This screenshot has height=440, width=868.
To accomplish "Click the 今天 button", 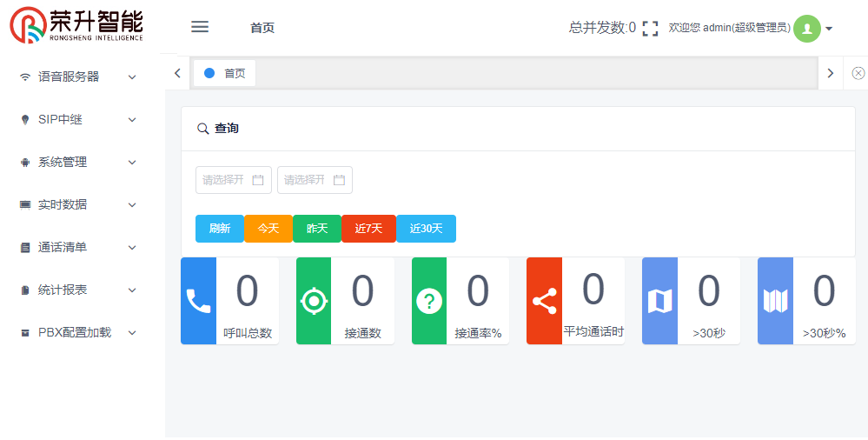I will click(x=268, y=229).
